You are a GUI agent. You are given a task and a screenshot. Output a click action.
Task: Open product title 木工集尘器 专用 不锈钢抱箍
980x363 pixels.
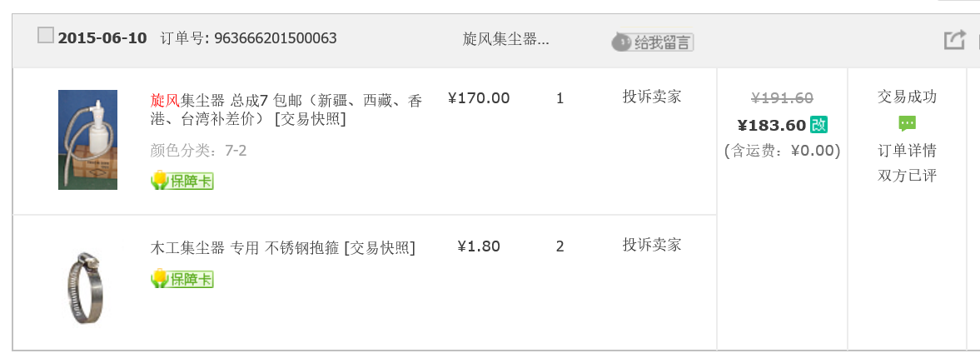tap(245, 247)
